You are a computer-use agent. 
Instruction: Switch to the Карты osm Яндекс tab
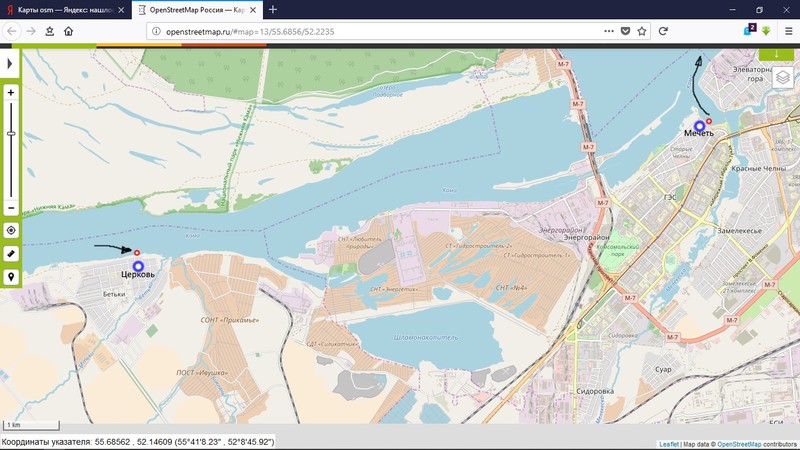click(60, 9)
